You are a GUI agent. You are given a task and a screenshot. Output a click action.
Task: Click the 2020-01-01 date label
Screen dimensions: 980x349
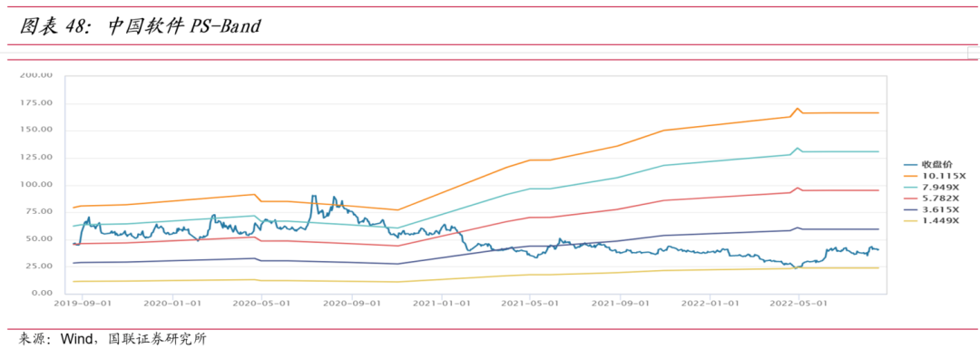coord(173,304)
